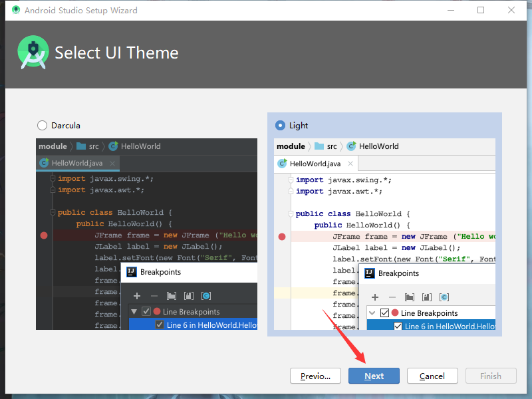The width and height of the screenshot is (532, 399).
Task: Maximize the Setup Wizard window
Action: pos(481,10)
